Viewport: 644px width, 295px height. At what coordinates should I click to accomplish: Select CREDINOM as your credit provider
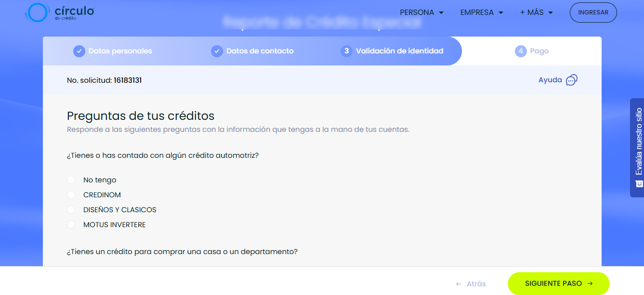click(71, 194)
